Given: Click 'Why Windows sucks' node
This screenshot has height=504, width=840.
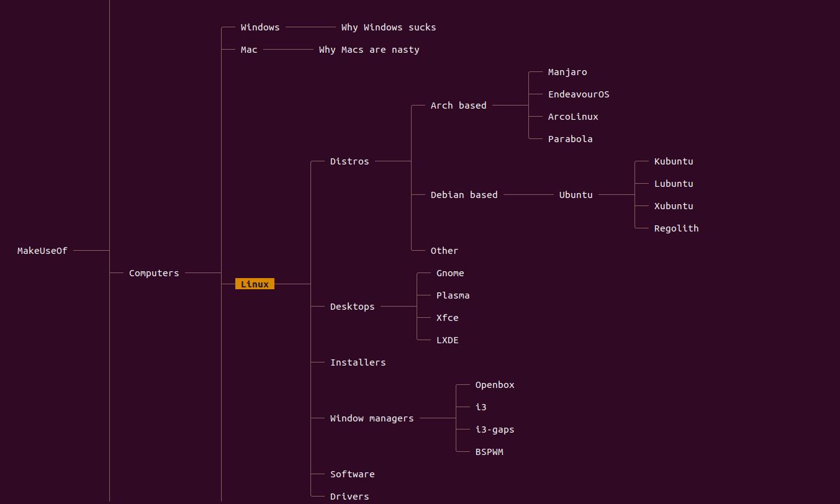Looking at the screenshot, I should pyautogui.click(x=389, y=27).
